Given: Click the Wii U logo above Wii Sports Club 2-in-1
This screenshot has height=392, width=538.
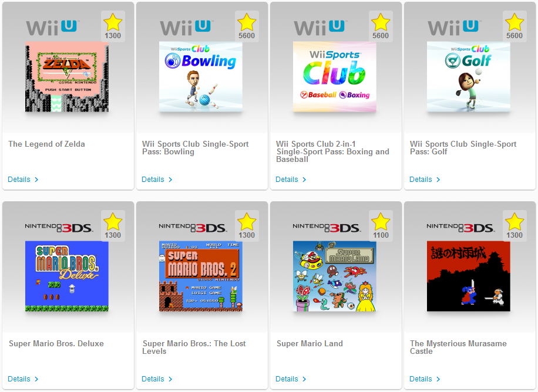Looking at the screenshot, I should pyautogui.click(x=321, y=28).
